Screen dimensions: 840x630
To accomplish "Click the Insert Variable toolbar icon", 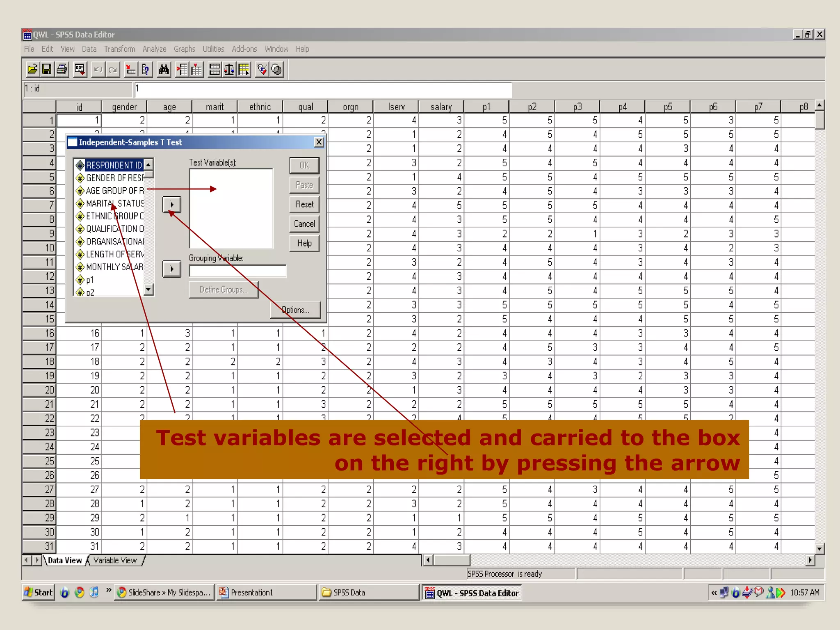I will click(x=196, y=69).
